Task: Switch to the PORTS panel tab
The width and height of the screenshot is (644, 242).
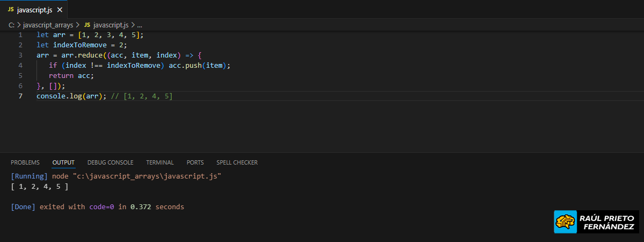Action: 195,162
